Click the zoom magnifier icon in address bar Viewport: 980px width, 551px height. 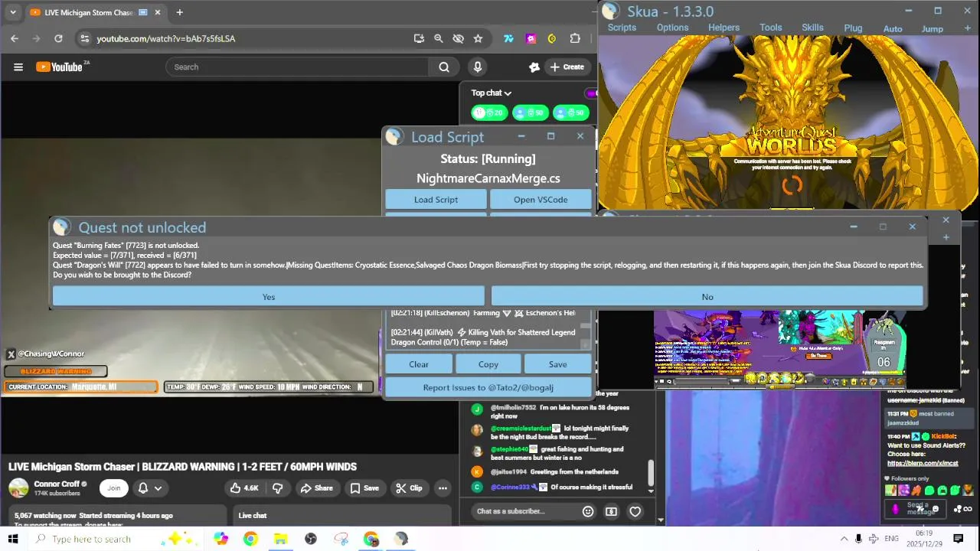[439, 38]
